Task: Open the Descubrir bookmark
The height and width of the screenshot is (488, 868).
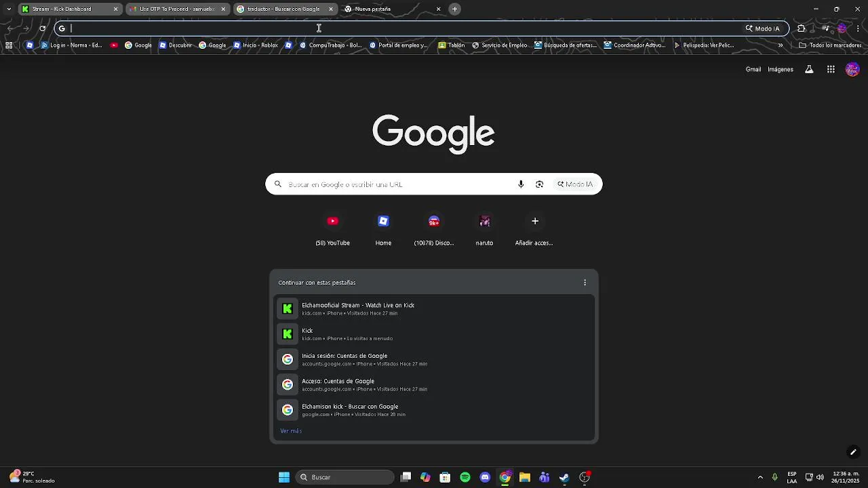Action: (176, 45)
